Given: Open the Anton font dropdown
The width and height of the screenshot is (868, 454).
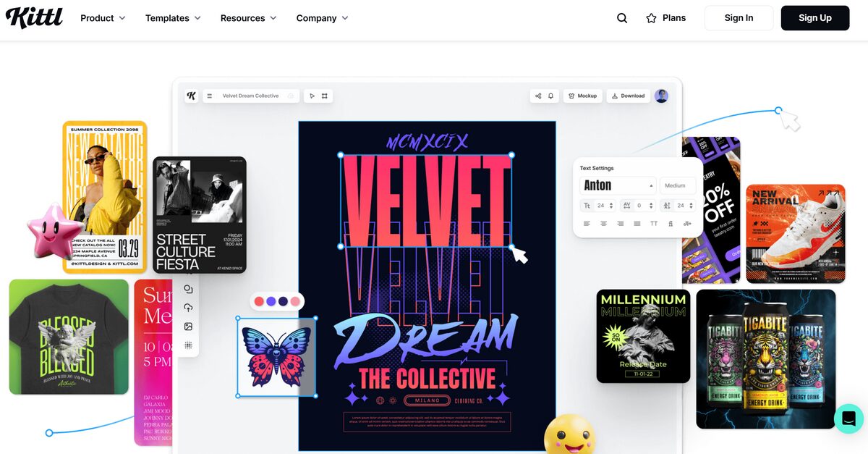Looking at the screenshot, I should click(618, 185).
